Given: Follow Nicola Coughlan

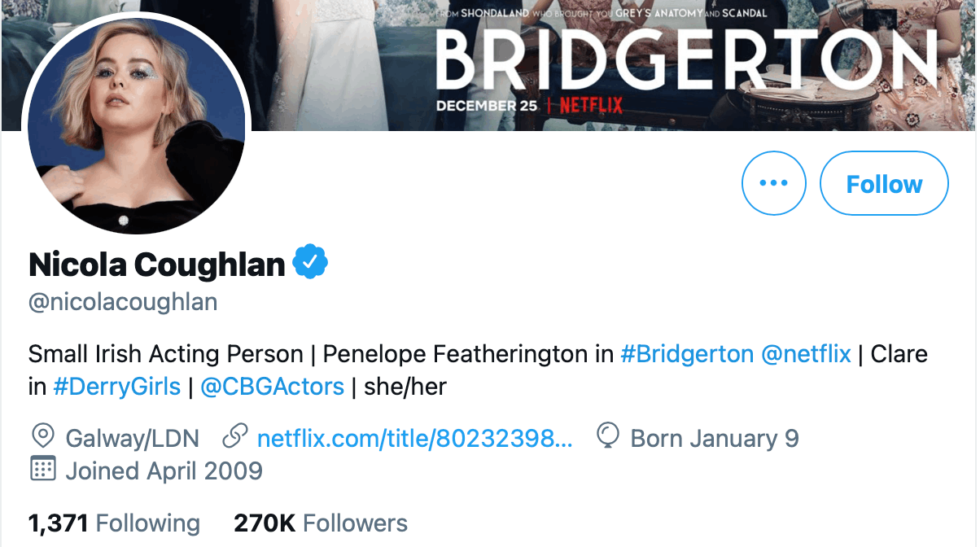Looking at the screenshot, I should [x=884, y=183].
